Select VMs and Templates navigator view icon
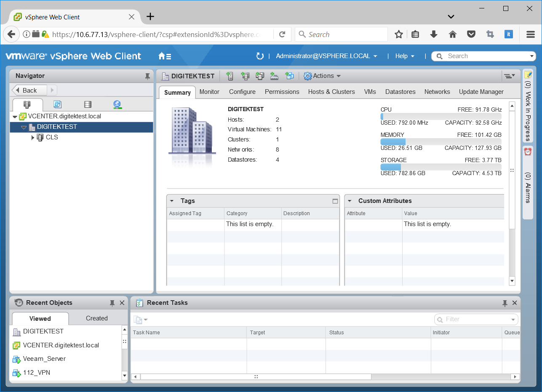Image resolution: width=542 pixels, height=392 pixels. 58,104
